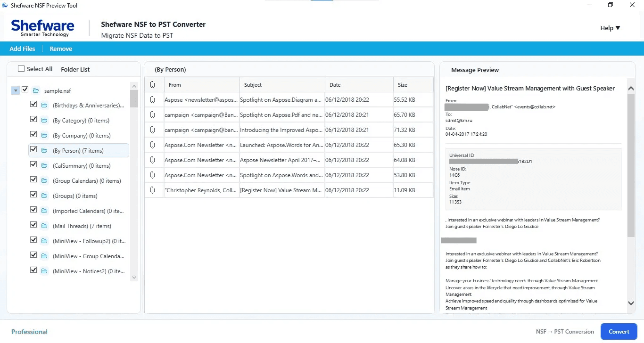Click paperclip icon of 65.70 KB campaign email
The width and height of the screenshot is (644, 343).
coord(152,115)
